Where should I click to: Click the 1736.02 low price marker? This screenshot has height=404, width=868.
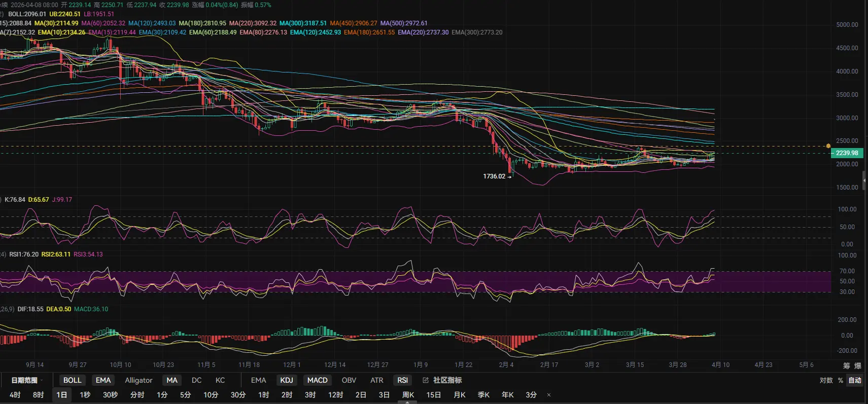(x=494, y=176)
